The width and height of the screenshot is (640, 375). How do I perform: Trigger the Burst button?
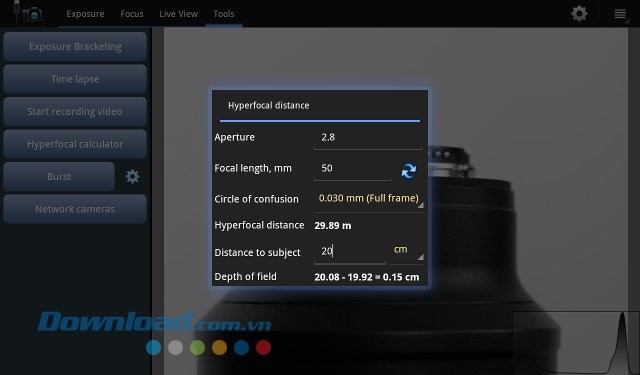click(59, 177)
